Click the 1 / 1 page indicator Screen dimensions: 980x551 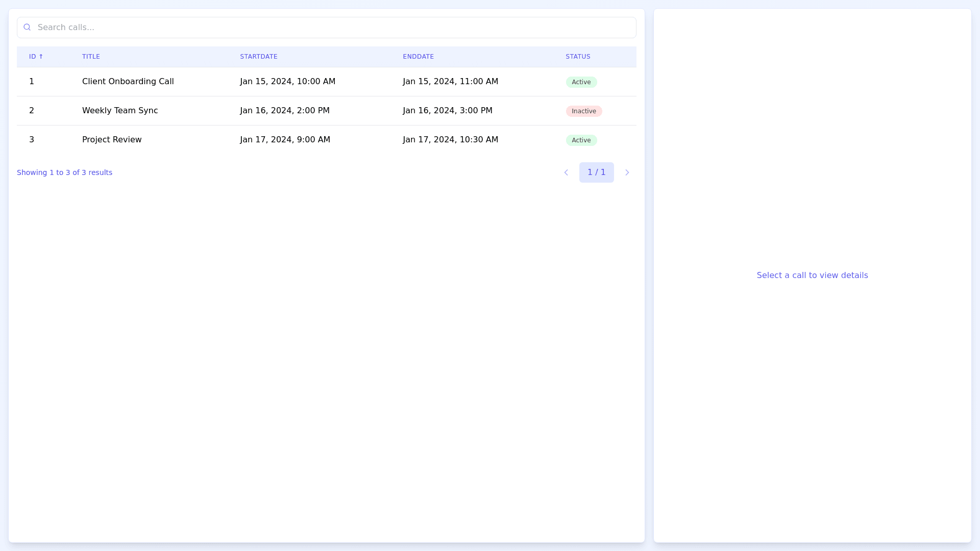click(596, 172)
